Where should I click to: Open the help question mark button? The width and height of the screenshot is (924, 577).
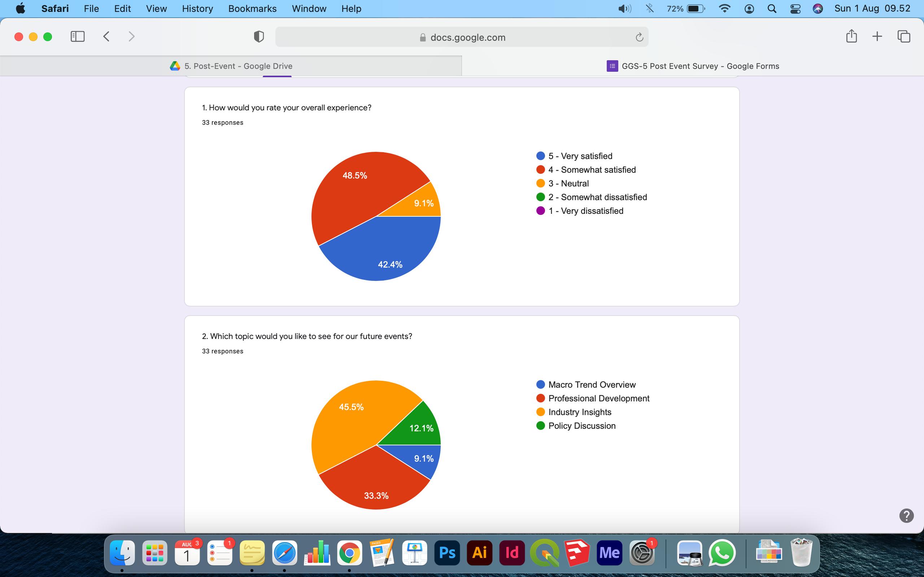pos(906,516)
